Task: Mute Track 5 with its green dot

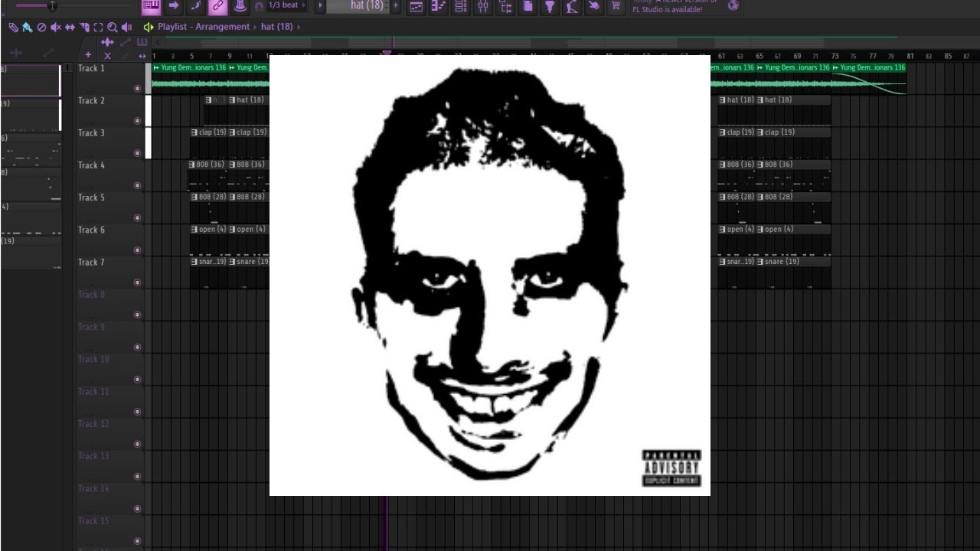Action: tap(138, 218)
